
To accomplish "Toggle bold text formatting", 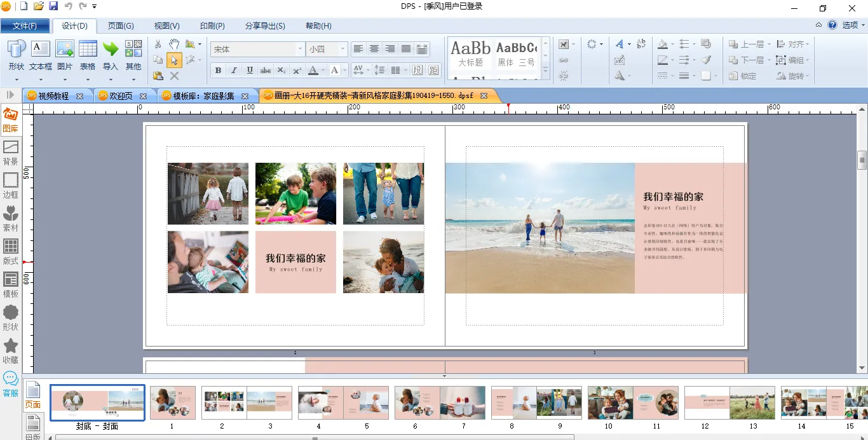I will pyautogui.click(x=218, y=70).
